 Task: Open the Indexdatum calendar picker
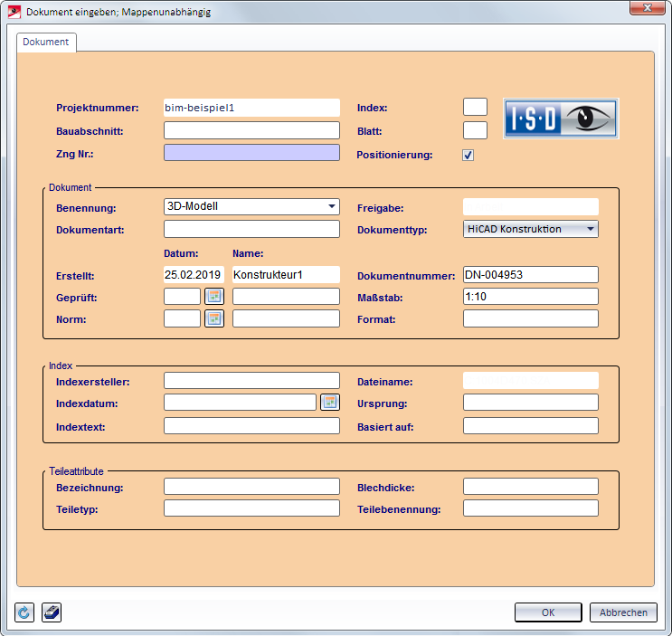point(329,403)
